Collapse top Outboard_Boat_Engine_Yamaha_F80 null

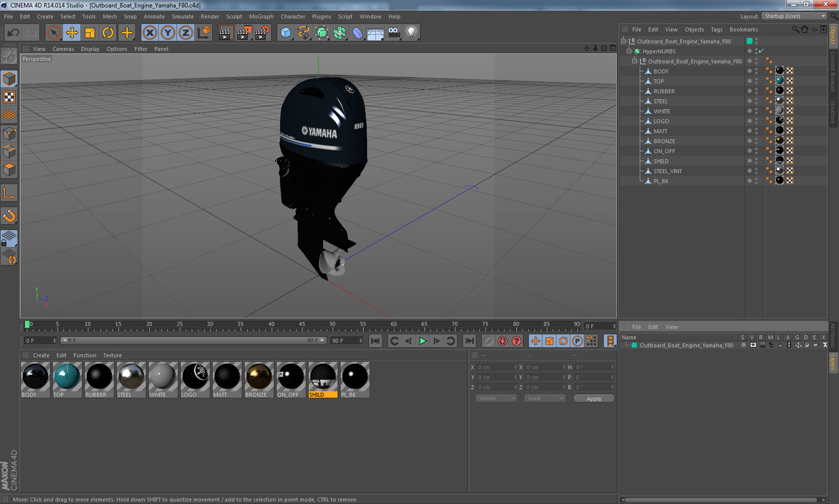624,41
